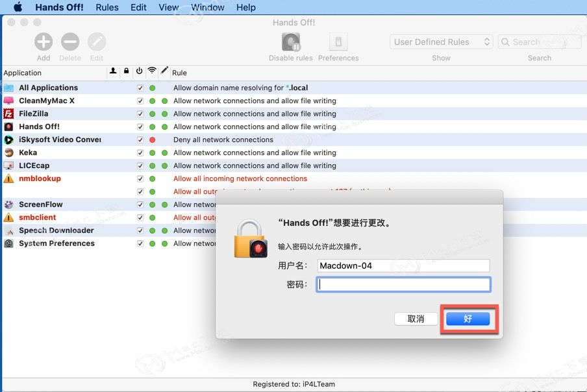This screenshot has height=392, width=587.
Task: Toggle the smbclient rule checkbox
Action: click(x=140, y=217)
